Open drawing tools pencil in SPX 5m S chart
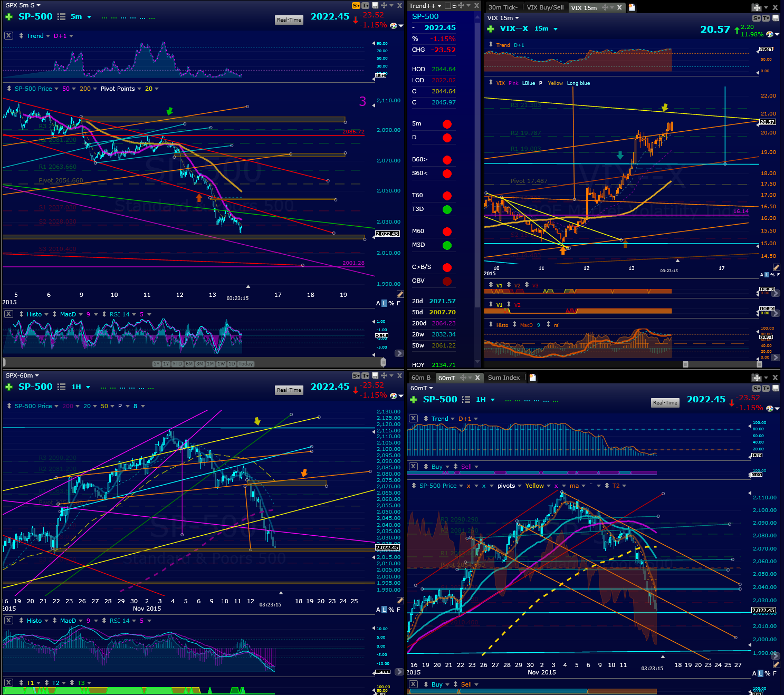The image size is (784, 695). (400, 294)
